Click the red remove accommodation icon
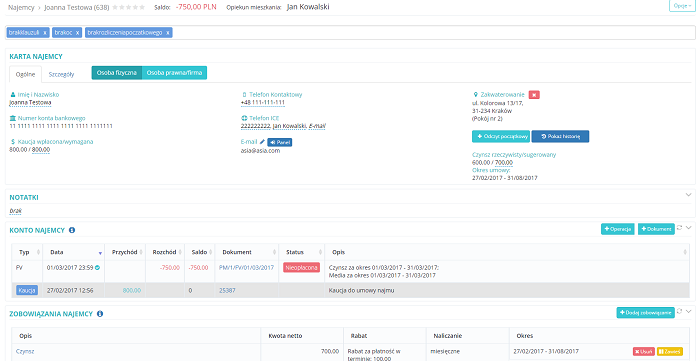The image size is (700, 361). [534, 95]
